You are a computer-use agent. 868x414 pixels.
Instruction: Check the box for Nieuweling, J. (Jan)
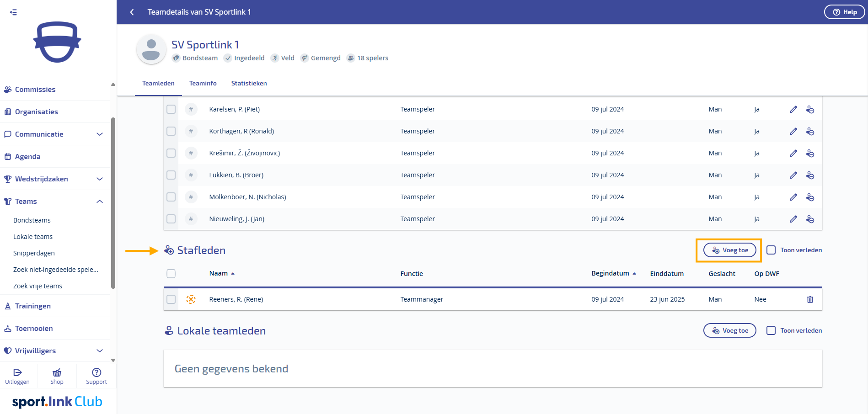[171, 219]
